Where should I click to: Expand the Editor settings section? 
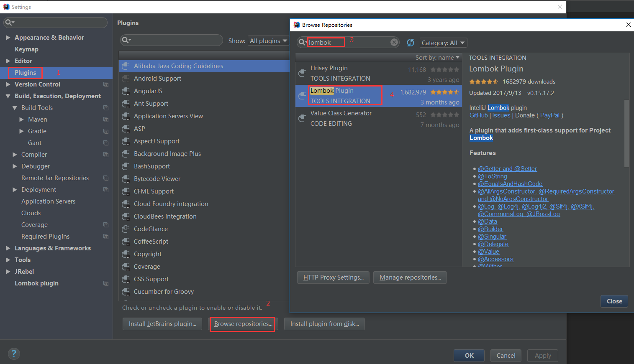pyautogui.click(x=8, y=61)
